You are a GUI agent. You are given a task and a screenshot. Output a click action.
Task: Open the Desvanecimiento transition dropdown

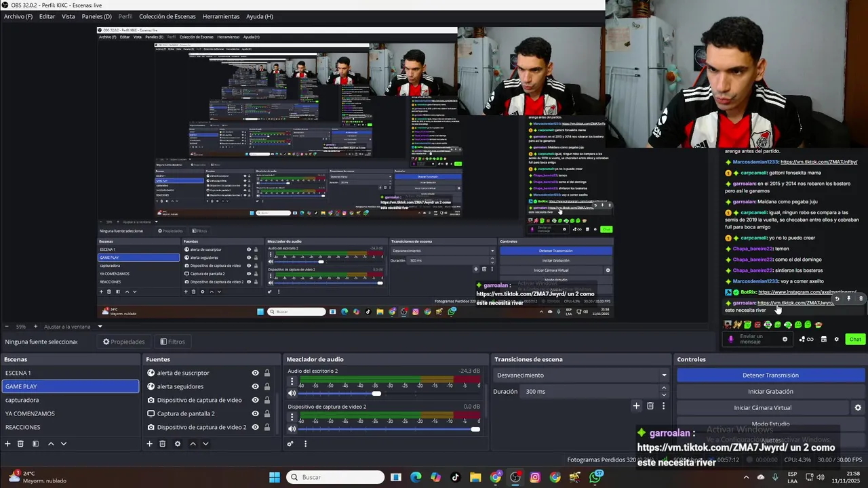(582, 375)
